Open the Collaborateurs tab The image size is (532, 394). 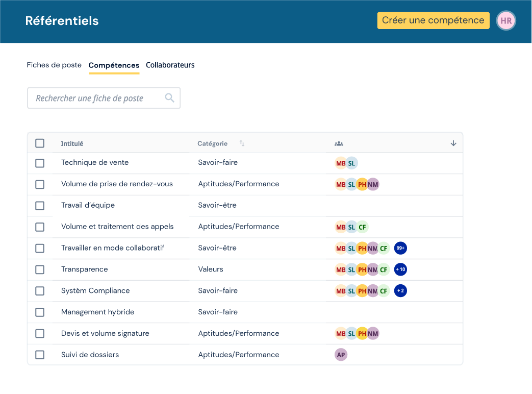[170, 65]
